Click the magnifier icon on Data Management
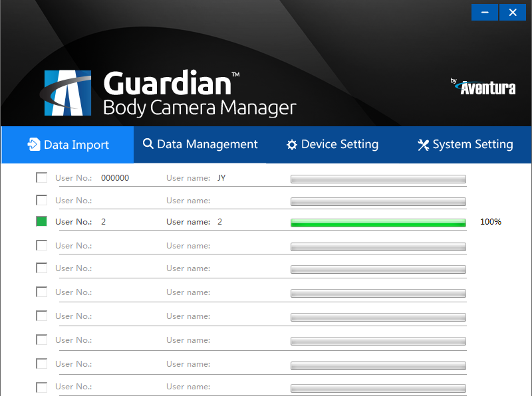 [148, 144]
